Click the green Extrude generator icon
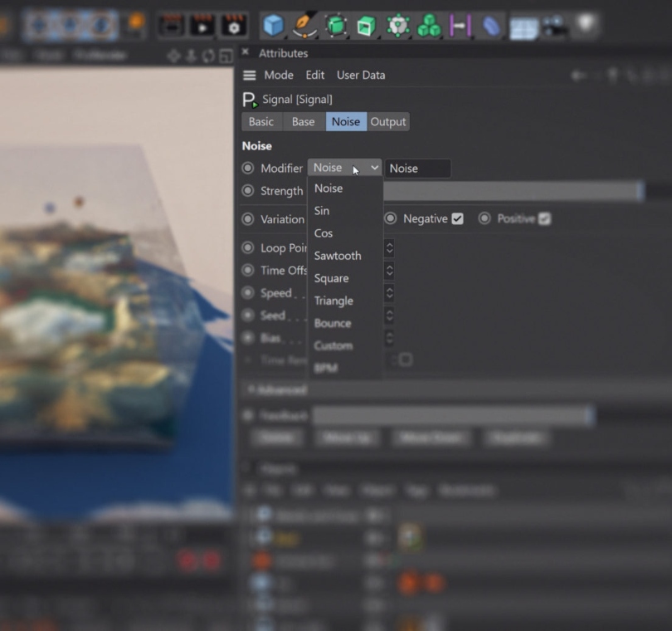 (366, 27)
